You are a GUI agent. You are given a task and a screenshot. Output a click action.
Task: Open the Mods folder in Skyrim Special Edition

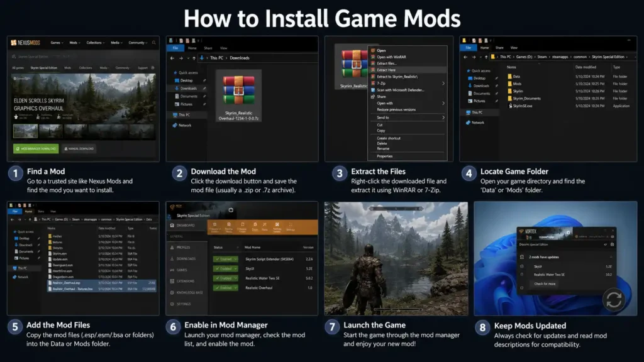[514, 84]
